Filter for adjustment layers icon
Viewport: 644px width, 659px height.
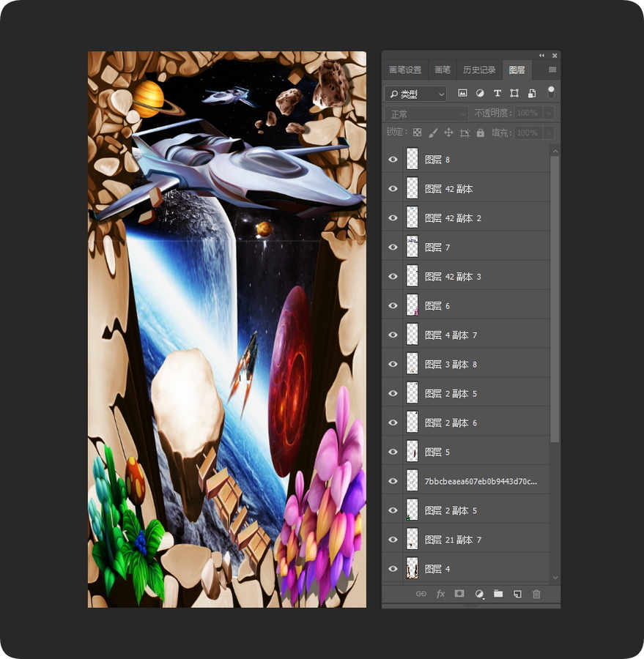(480, 93)
